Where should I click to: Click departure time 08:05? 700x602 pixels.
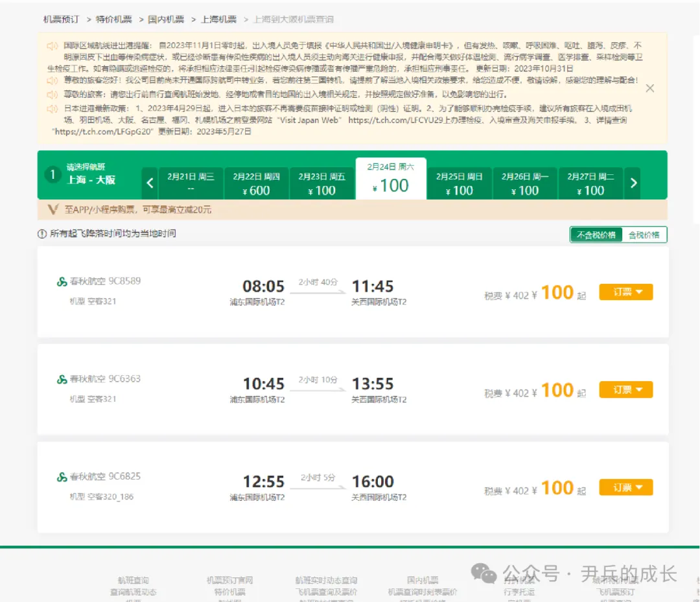[x=263, y=286]
